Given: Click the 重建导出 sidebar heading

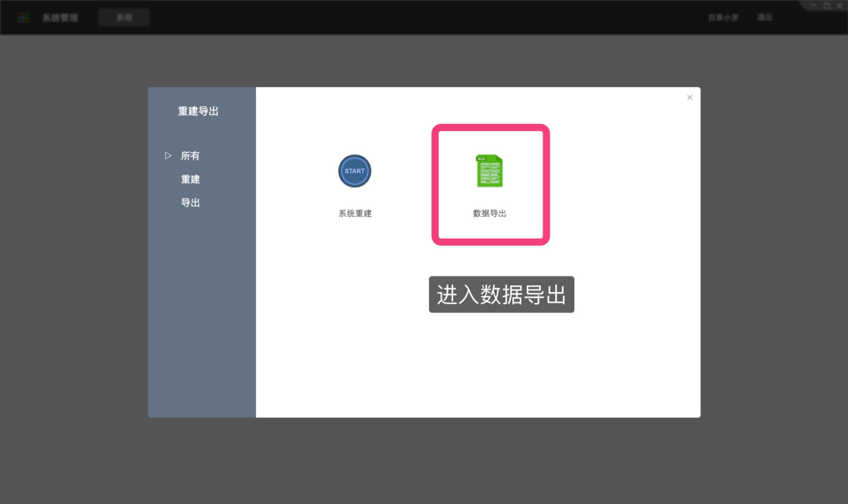Looking at the screenshot, I should (x=198, y=111).
